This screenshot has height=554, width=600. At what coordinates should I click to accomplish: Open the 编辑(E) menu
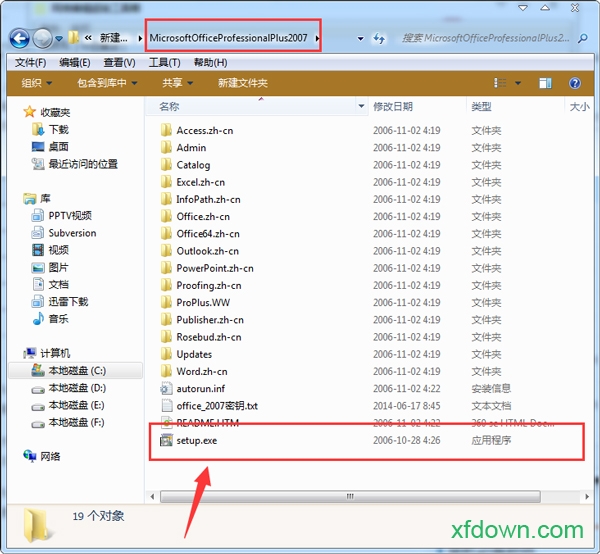tap(75, 62)
